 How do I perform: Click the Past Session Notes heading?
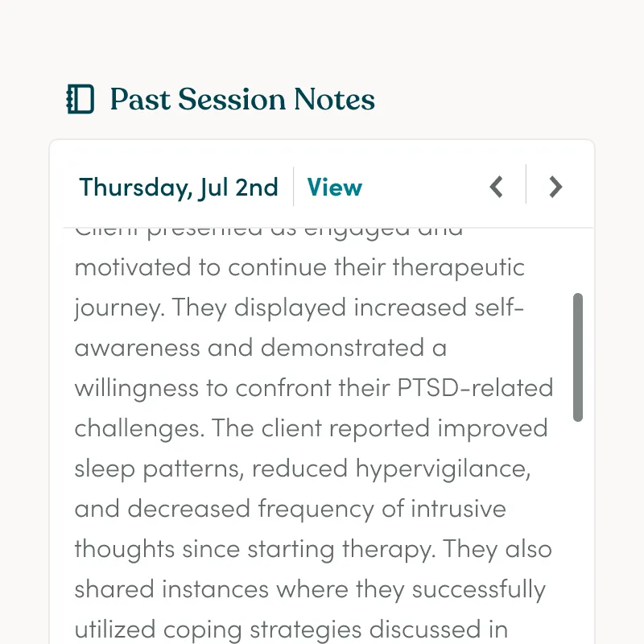point(242,100)
